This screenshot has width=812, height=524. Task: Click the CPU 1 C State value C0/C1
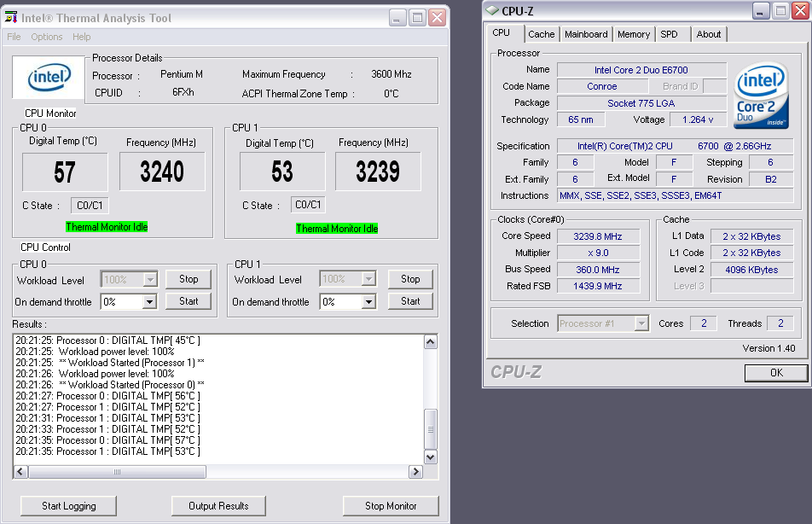[308, 205]
